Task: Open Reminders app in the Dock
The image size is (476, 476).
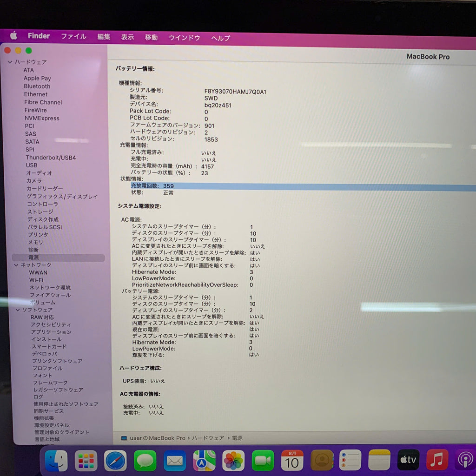Action: [350, 460]
